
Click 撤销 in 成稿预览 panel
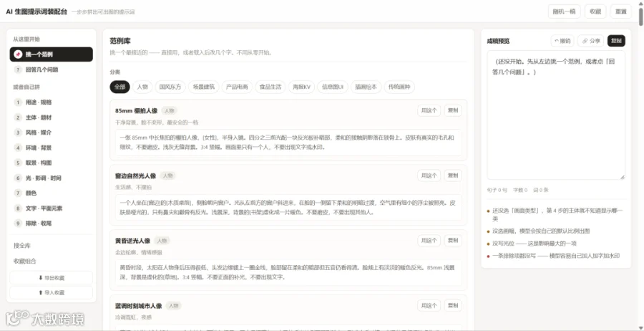562,41
